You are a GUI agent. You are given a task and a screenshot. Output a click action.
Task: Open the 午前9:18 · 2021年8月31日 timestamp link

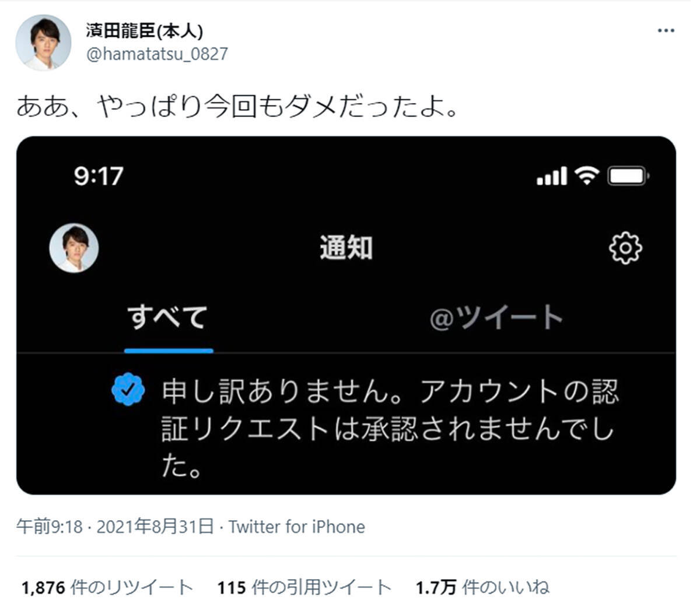point(115,527)
